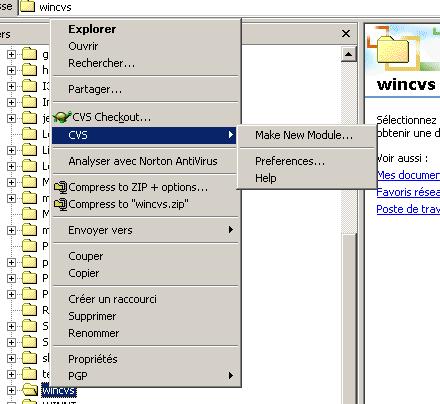The image size is (440, 404).
Task: Click the zip icon beside Compress to "wincvs.zip"
Action: pos(61,204)
